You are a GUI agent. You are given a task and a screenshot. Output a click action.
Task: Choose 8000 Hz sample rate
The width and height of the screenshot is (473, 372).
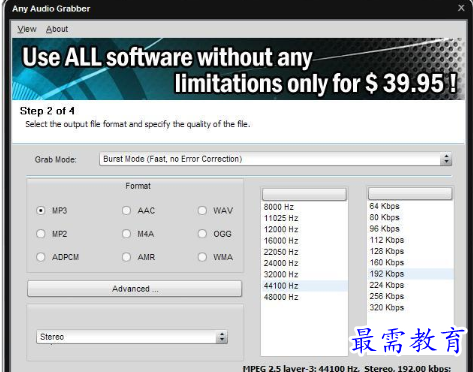(304, 207)
